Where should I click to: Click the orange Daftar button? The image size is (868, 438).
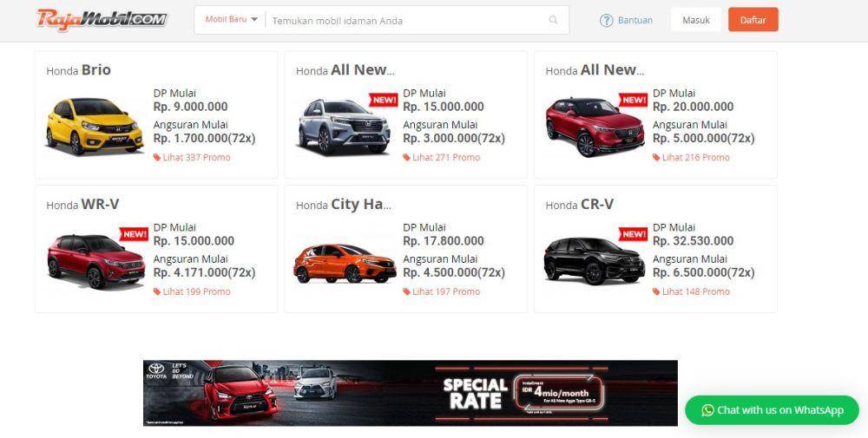pos(753,20)
